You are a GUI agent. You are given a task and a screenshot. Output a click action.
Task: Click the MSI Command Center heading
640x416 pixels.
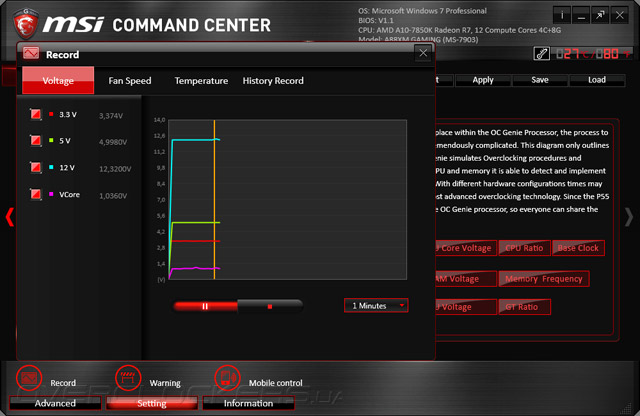pos(157,25)
